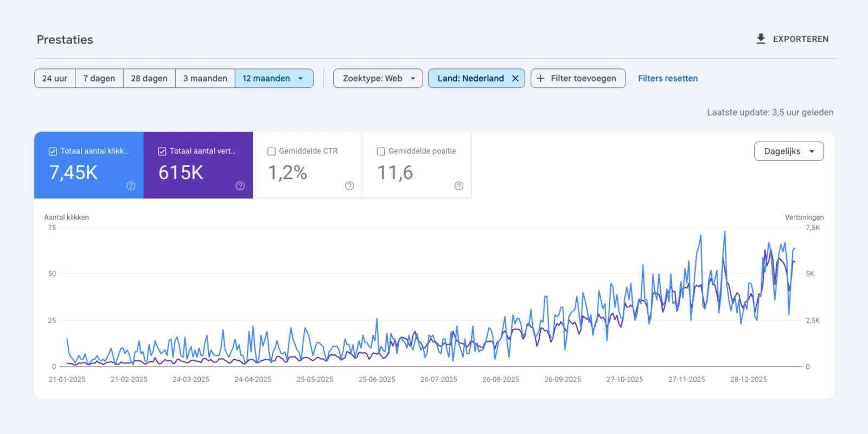Click the 26-09-2025 axis date
Viewport: 868px width, 434px height.
(563, 380)
